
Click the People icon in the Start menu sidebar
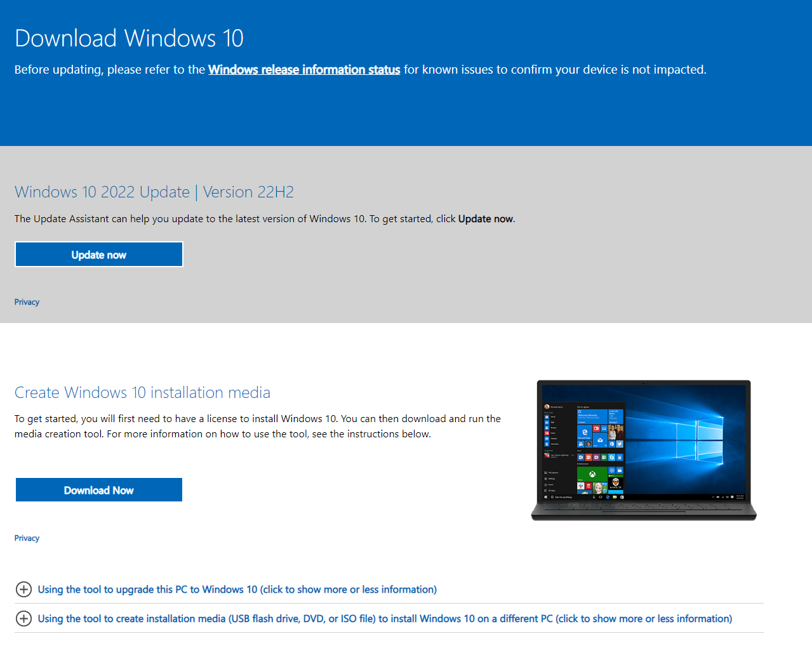click(x=547, y=427)
